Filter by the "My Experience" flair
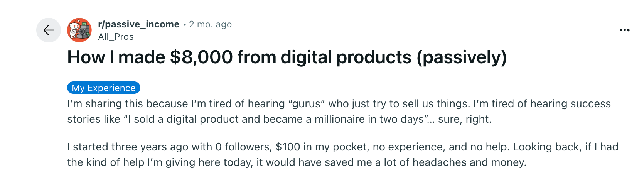This screenshot has height=186, width=644. point(103,88)
